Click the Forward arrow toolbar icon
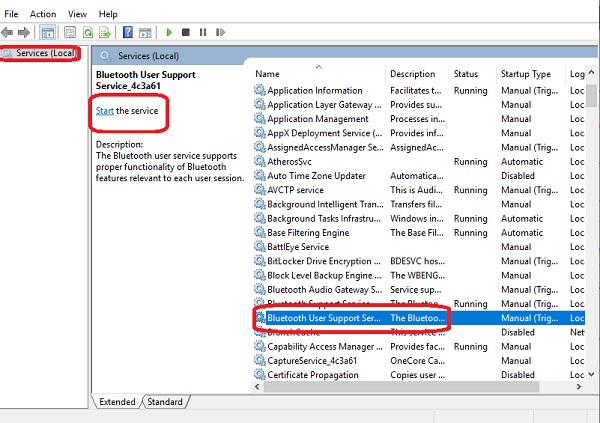 tap(24, 33)
